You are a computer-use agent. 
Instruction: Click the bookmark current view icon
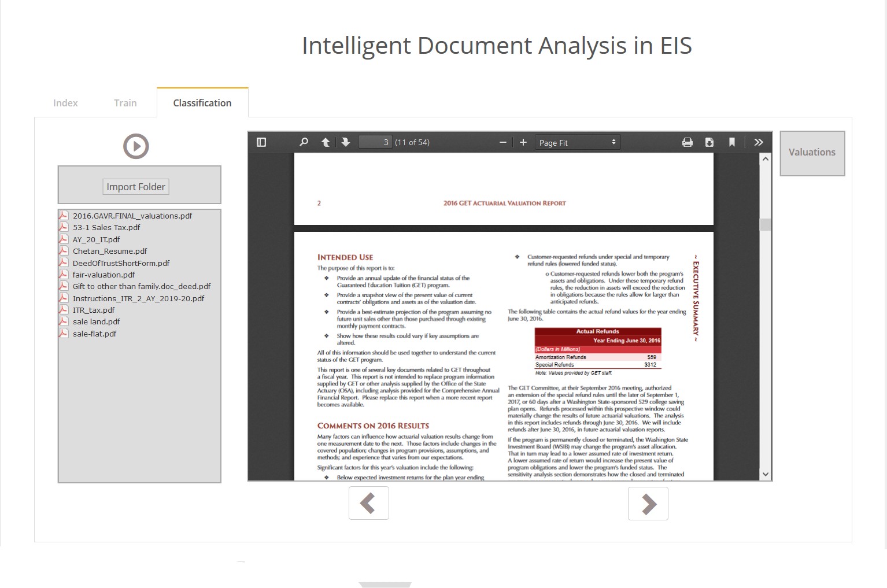tap(732, 142)
